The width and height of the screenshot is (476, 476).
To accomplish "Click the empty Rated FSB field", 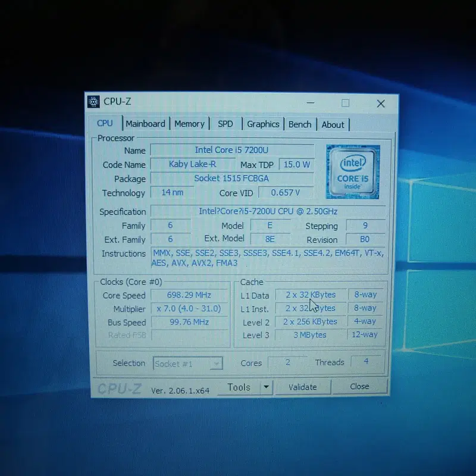I will (x=189, y=335).
